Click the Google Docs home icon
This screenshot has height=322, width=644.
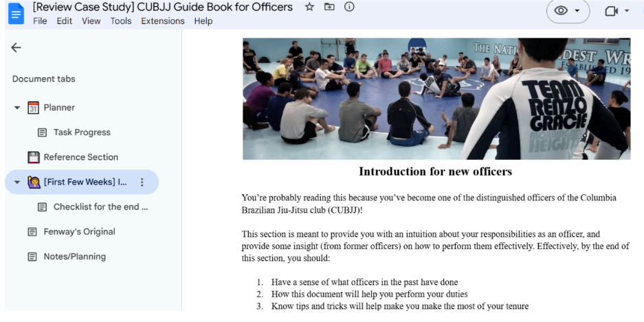click(15, 13)
